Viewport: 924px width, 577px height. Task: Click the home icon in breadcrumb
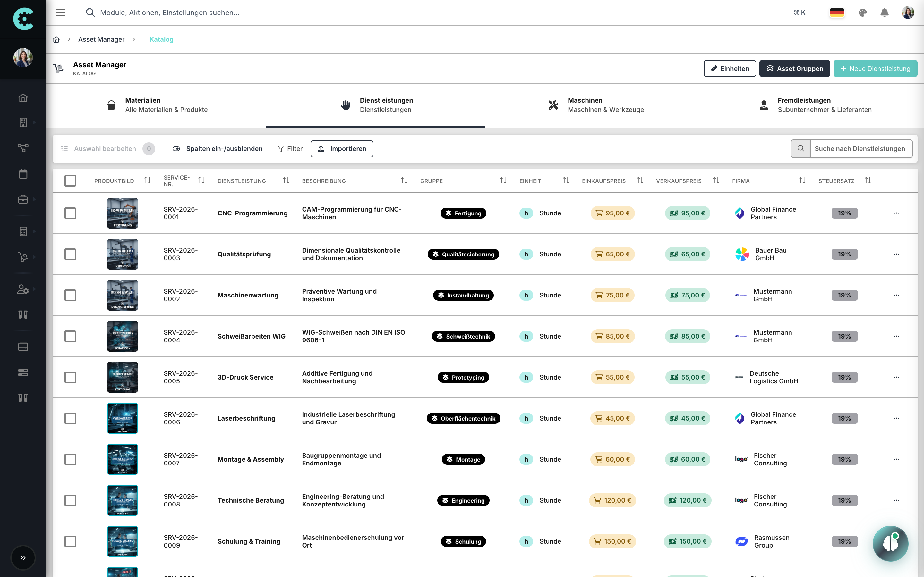tap(56, 39)
